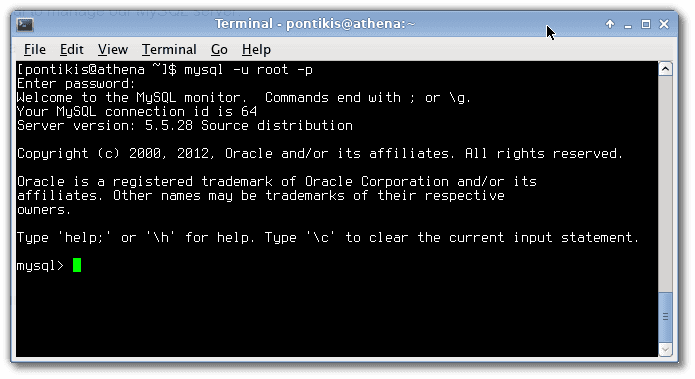Open the File menu
The width and height of the screenshot is (695, 379).
point(35,49)
